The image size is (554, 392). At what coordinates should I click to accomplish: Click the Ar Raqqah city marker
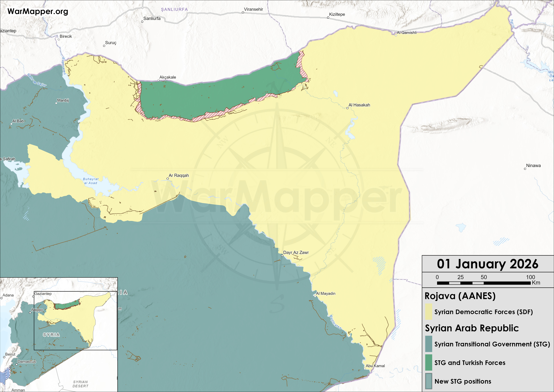click(x=168, y=179)
